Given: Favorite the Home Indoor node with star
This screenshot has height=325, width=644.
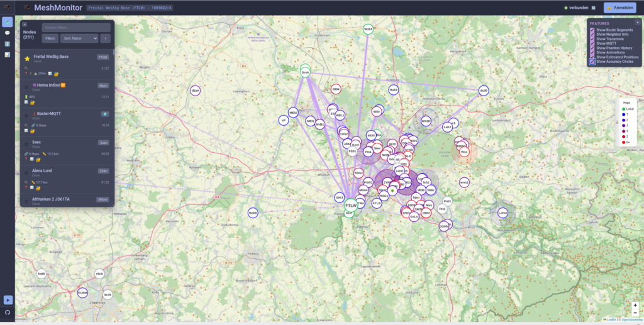Looking at the screenshot, I should point(26,85).
